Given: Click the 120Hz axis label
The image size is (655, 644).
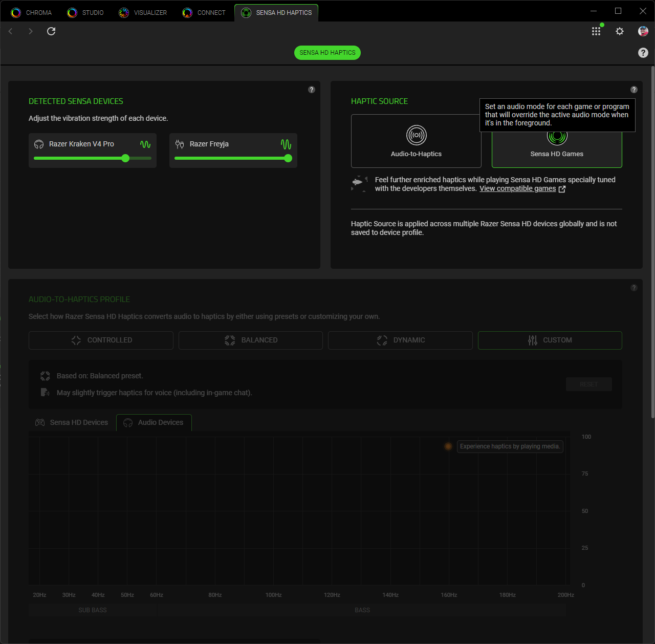Looking at the screenshot, I should click(332, 595).
